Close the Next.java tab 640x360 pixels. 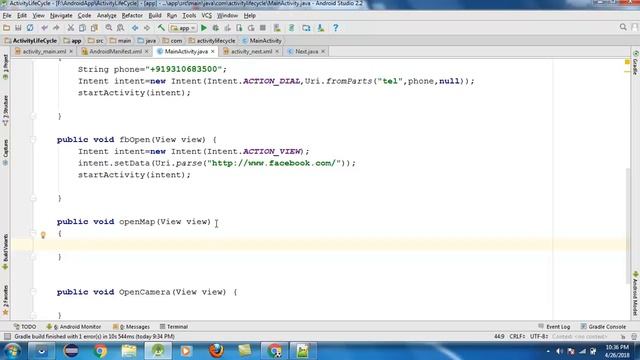pyautogui.click(x=323, y=51)
